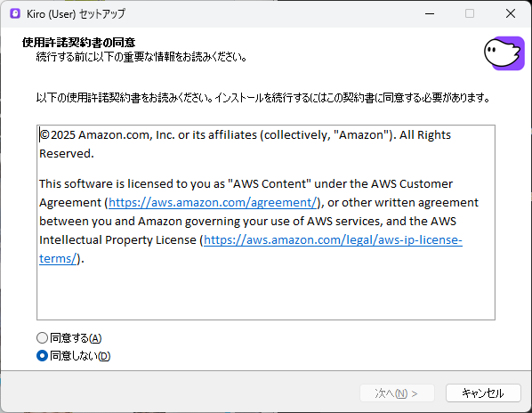Click the Kiro (User) セットアップ title text

click(x=76, y=14)
